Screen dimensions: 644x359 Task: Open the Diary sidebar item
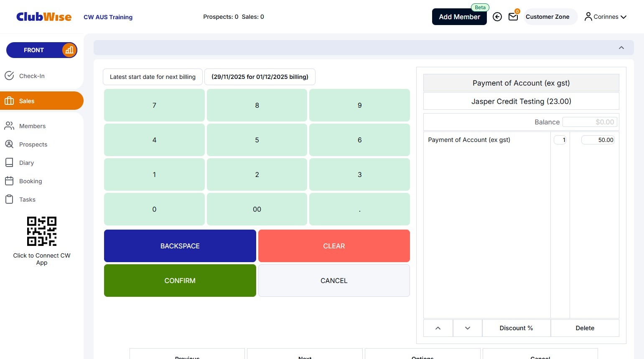click(42, 163)
